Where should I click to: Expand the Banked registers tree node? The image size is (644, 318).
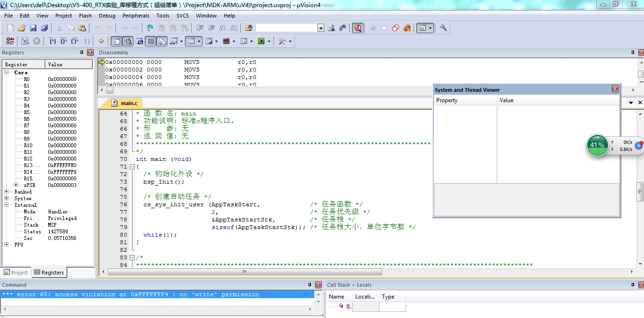pos(7,192)
